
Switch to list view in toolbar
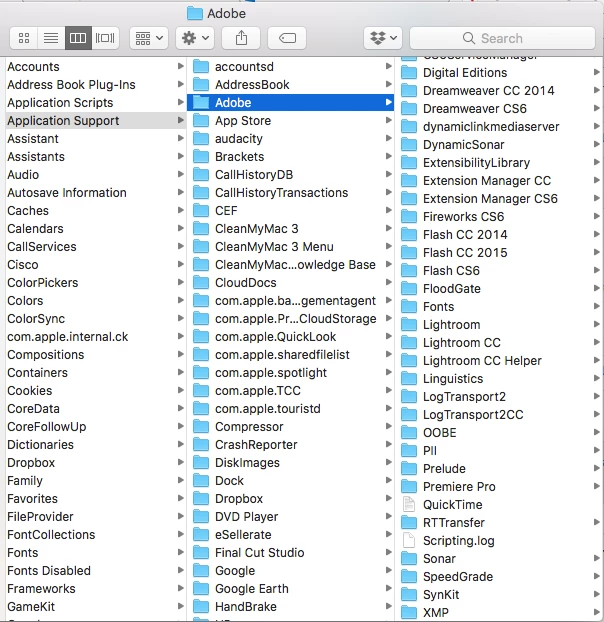tap(51, 38)
